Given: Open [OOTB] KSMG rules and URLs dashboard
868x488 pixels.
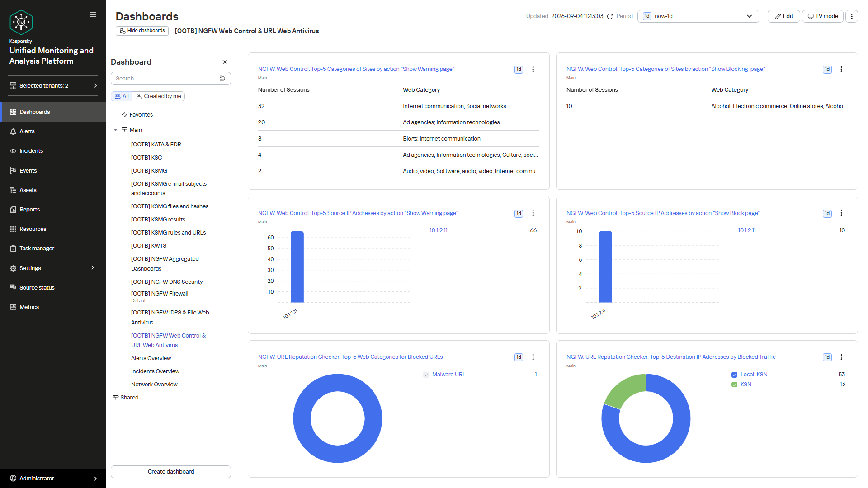Looking at the screenshot, I should [168, 233].
